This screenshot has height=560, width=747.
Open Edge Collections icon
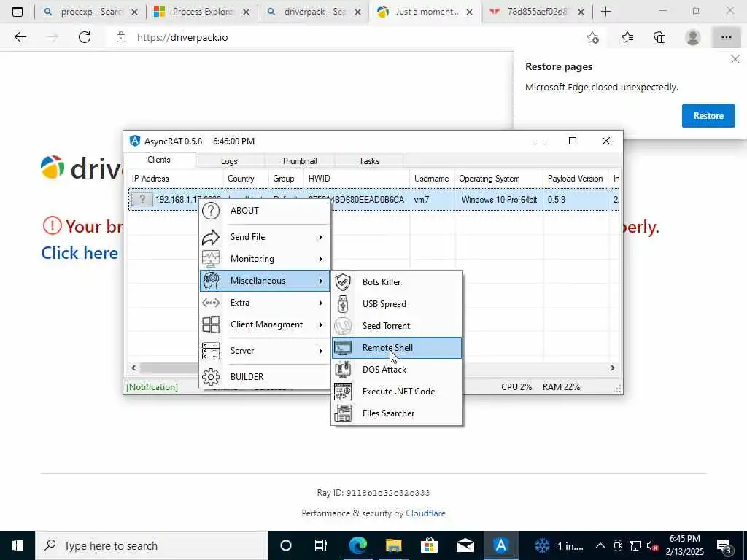[659, 37]
